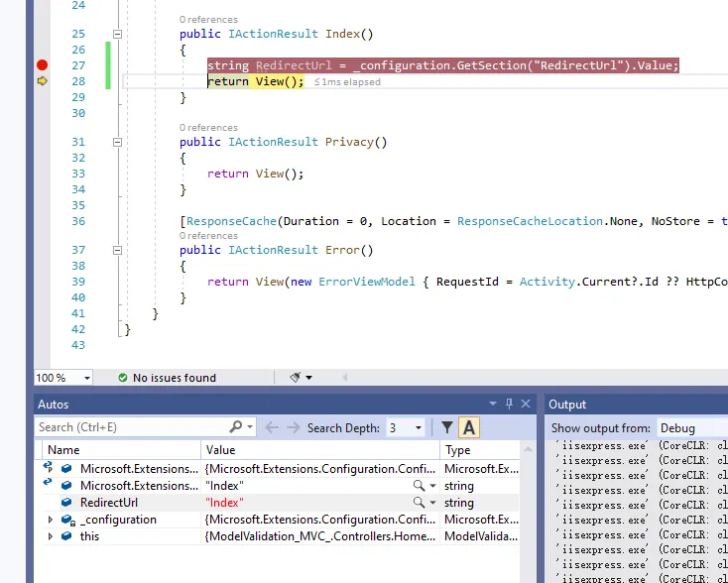Viewport: 728px width, 583px height.
Task: Click the ≤1ms elapsed PerfTip
Action: click(347, 82)
